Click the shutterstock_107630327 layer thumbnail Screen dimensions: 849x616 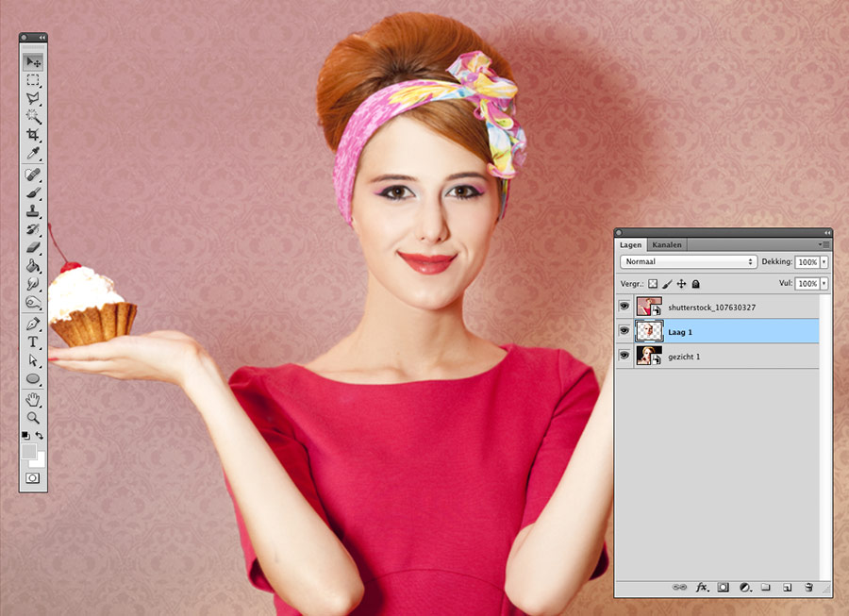[649, 307]
